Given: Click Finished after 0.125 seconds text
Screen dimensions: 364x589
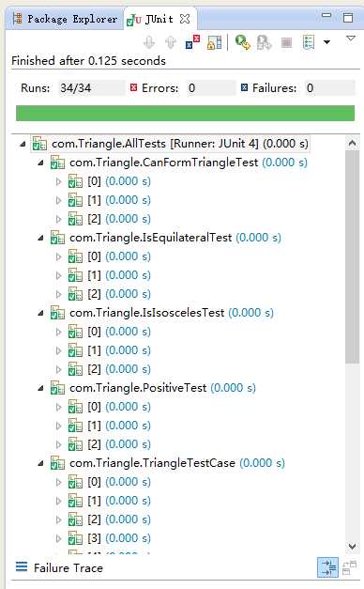Looking at the screenshot, I should [88, 61].
